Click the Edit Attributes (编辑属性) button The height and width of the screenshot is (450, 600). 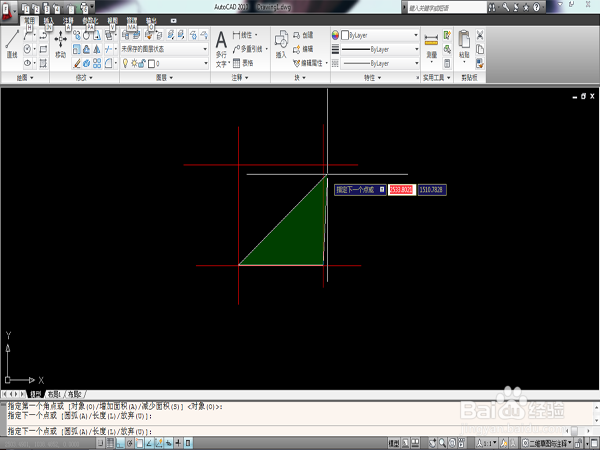coord(308,63)
